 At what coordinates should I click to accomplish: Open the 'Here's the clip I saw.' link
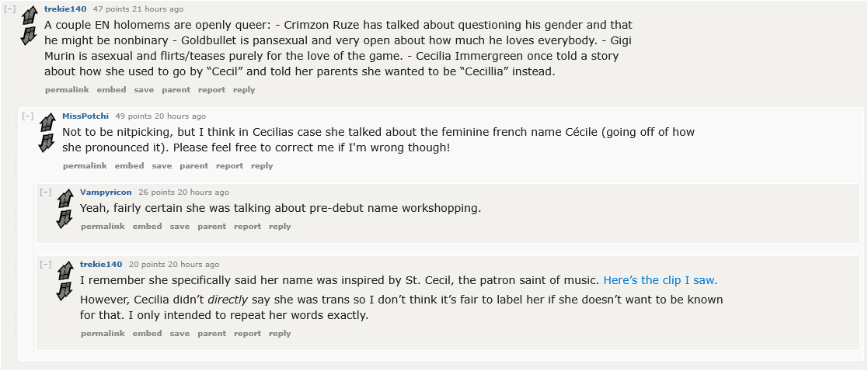661,280
